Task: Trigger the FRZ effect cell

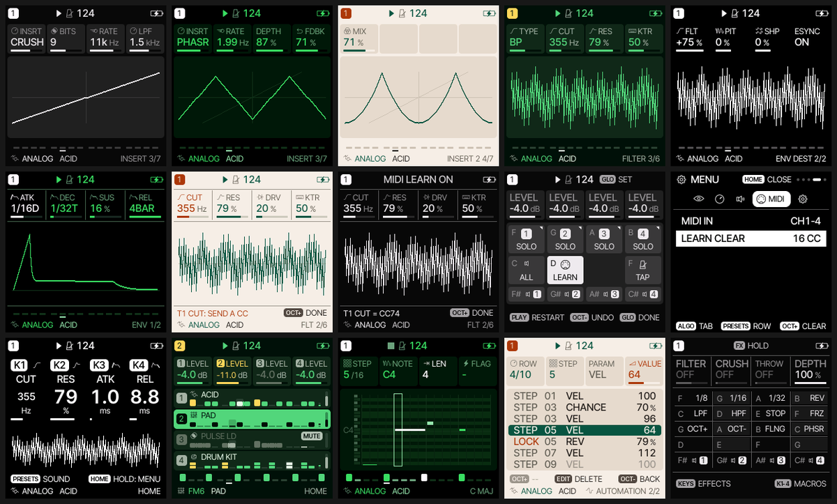Action: pos(810,413)
